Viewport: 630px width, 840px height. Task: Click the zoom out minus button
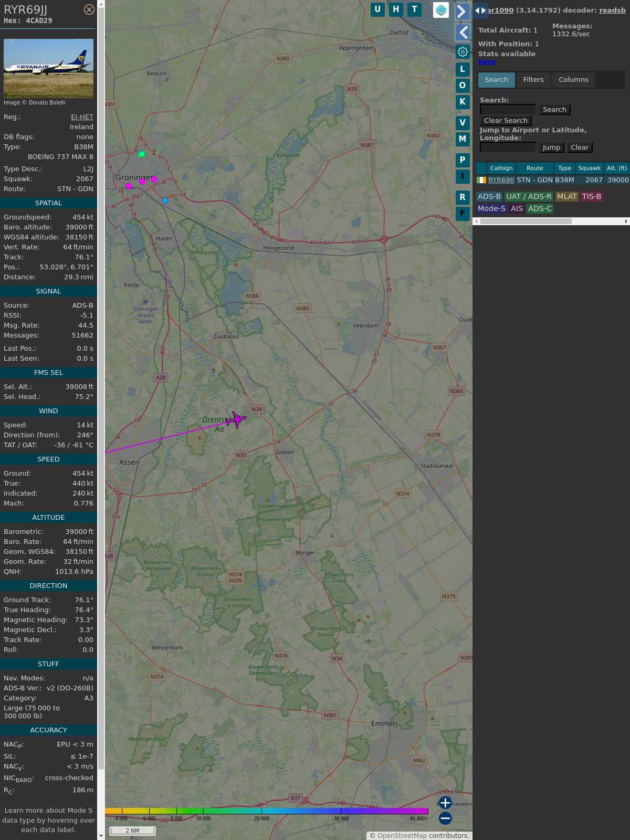tap(445, 818)
